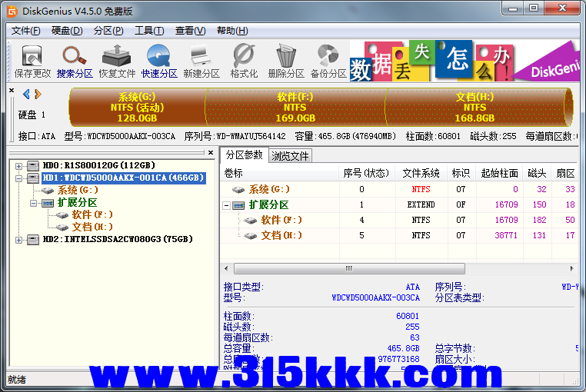The width and height of the screenshot is (586, 392).
Task: Click the 文件系统 column header
Action: tap(421, 173)
